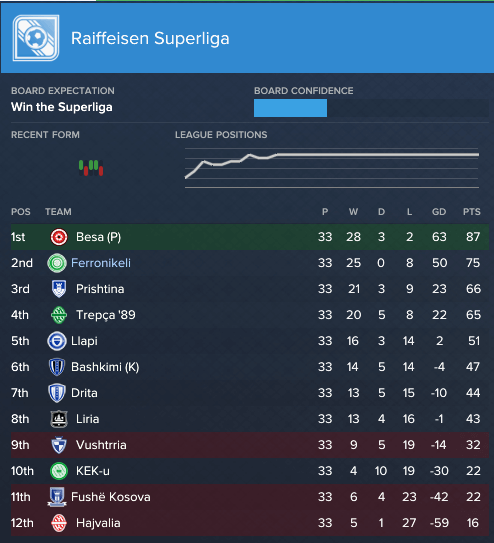Select the Vushtrria team name
494x543 pixels.
(101, 445)
